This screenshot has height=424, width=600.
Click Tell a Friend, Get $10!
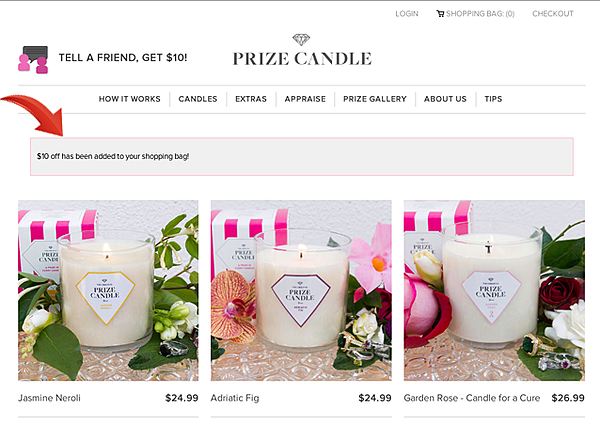coord(123,58)
